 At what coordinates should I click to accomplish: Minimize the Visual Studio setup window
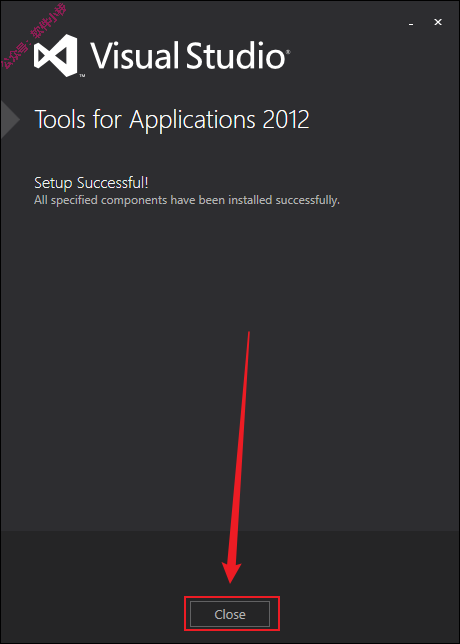click(411, 23)
